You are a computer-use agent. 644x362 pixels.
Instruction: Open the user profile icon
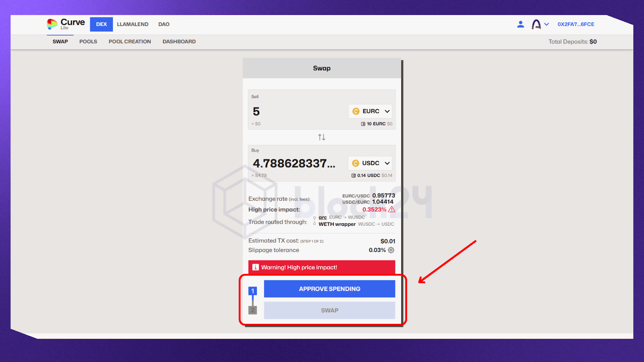pos(520,24)
